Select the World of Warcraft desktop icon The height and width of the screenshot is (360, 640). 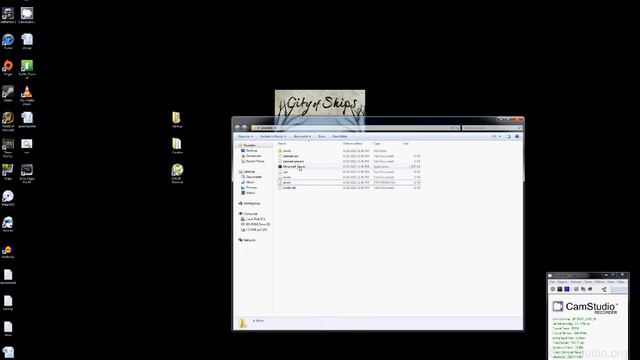click(x=8, y=121)
